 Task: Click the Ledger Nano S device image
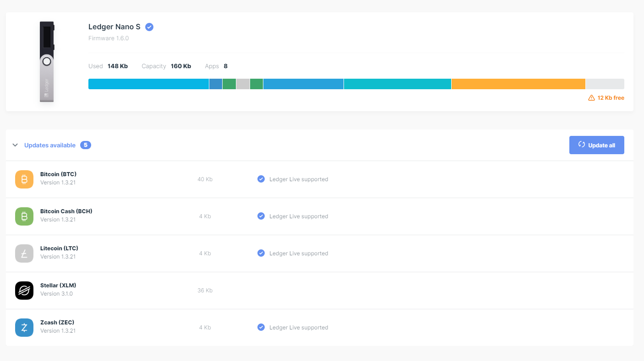tap(47, 61)
